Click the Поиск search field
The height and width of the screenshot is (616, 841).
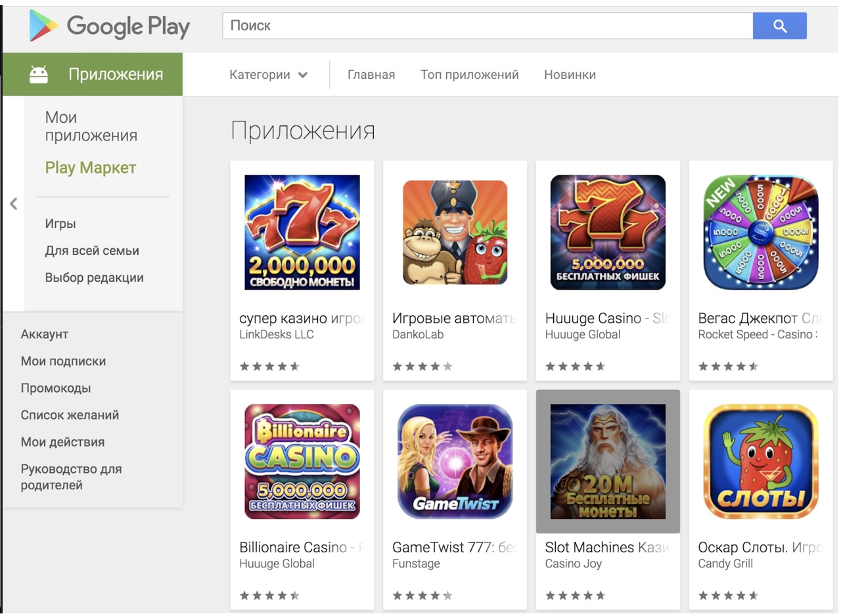pos(488,26)
